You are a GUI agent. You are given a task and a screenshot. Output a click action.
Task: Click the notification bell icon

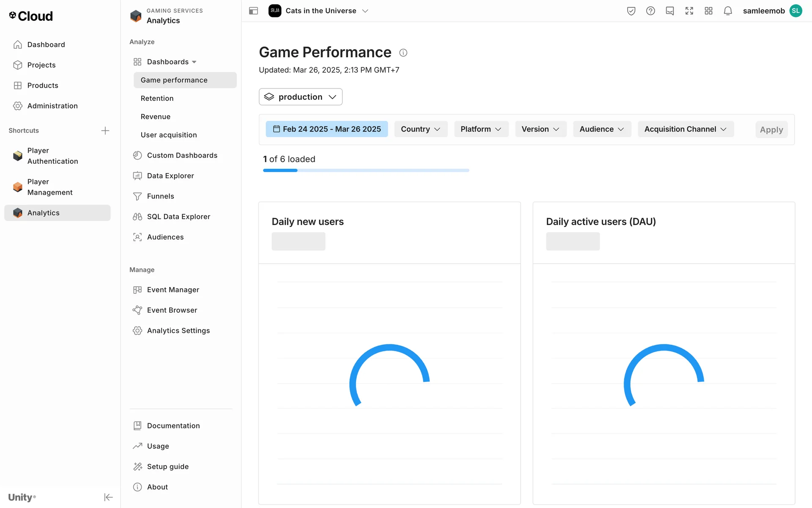727,11
